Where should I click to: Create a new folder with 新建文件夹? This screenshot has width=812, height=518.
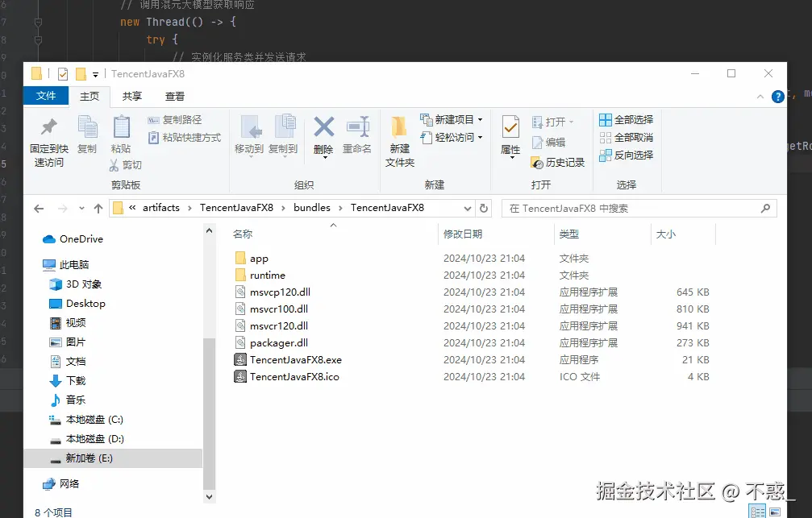coord(399,141)
